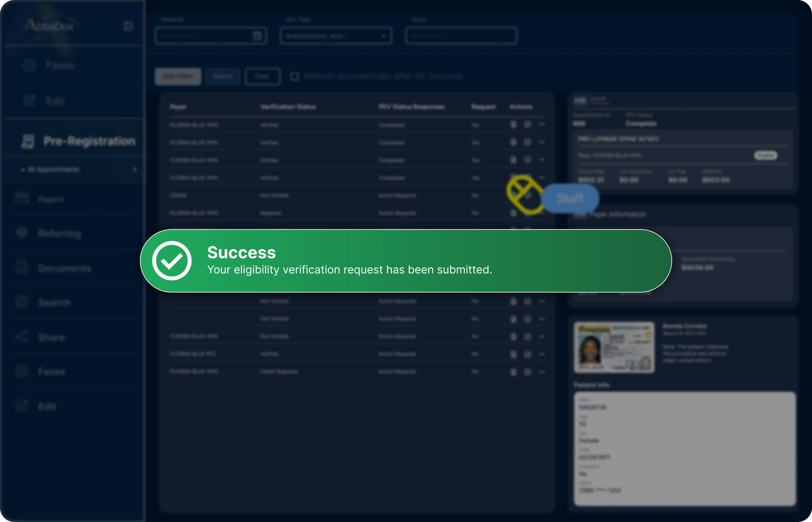Toggle the Eligible status pill on MRI Lumbar Spine
Viewport: 812px width, 522px height.
pyautogui.click(x=765, y=155)
